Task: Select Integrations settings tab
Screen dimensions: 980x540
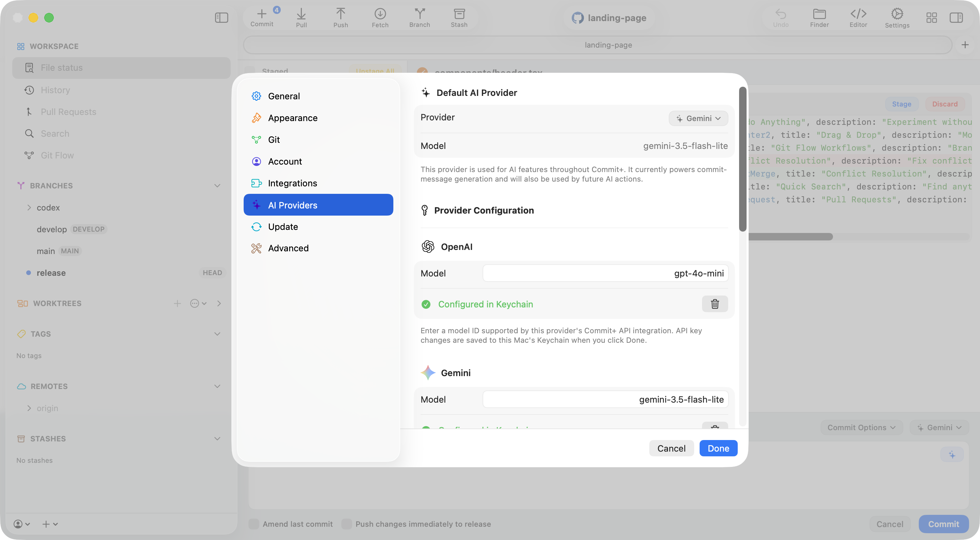Action: click(318, 183)
